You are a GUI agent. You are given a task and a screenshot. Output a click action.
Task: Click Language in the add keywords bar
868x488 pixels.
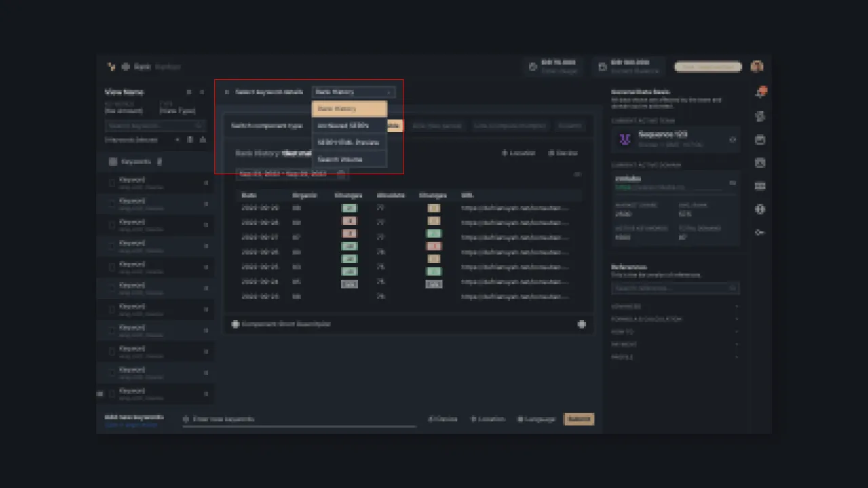pos(536,419)
